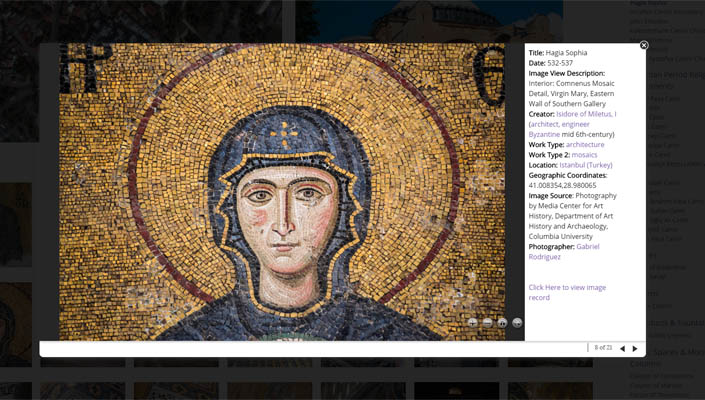Click the home reset view icon

click(502, 323)
